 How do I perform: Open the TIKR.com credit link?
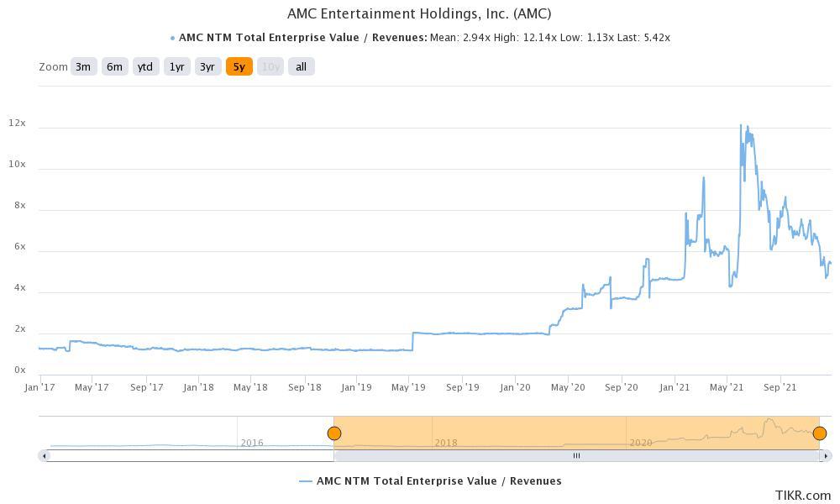coord(803,496)
